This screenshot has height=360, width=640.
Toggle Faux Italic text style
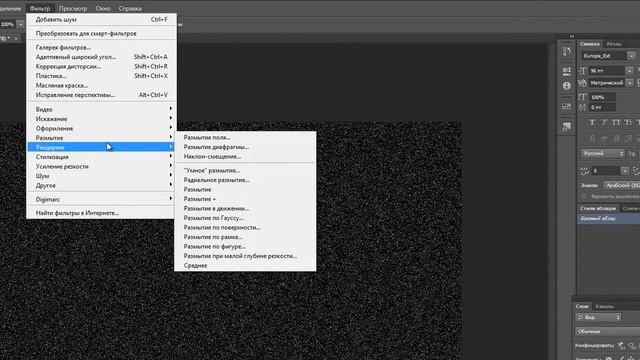pyautogui.click(x=604, y=122)
